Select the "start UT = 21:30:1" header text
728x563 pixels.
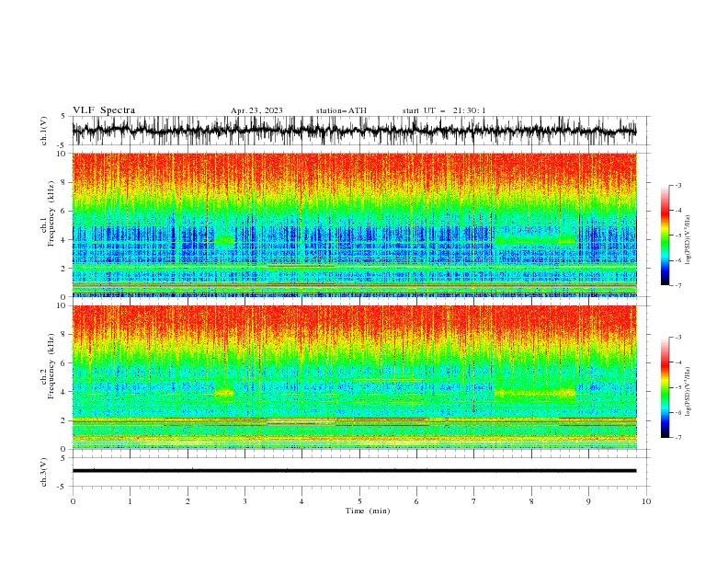(444, 110)
